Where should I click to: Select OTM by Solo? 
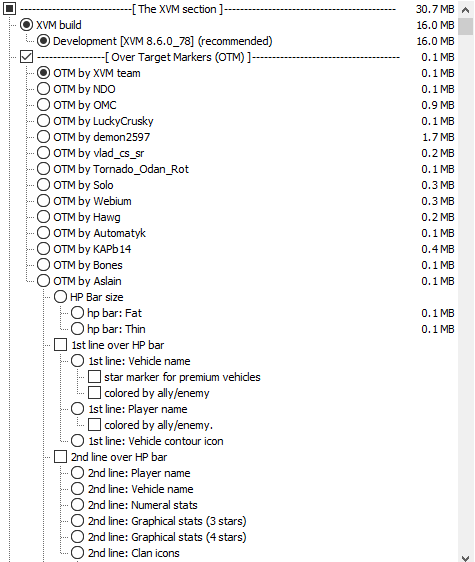43,185
